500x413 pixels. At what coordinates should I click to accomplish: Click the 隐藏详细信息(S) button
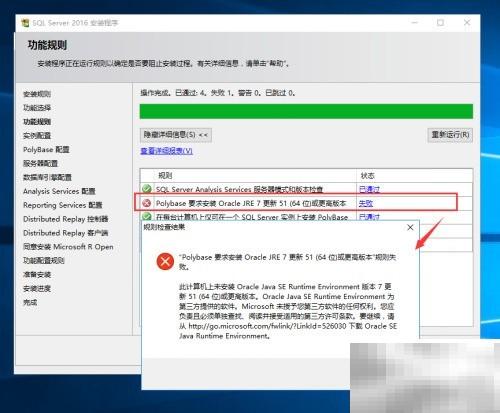coord(176,135)
